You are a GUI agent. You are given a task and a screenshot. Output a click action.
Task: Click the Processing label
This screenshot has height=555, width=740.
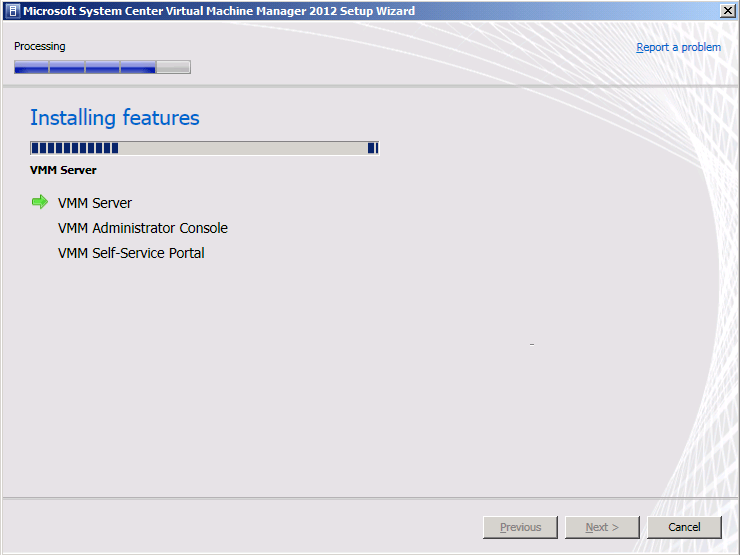click(40, 46)
